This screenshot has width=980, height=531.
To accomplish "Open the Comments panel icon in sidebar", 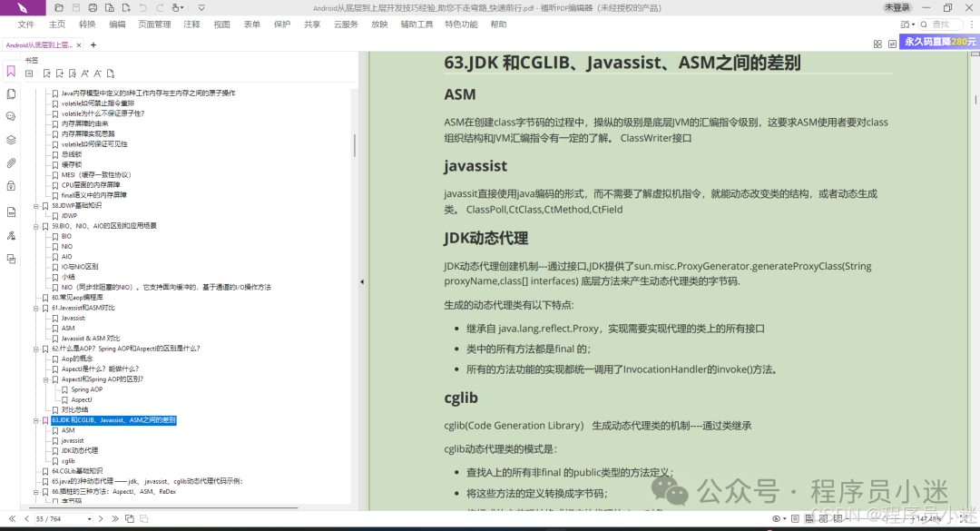I will point(11,117).
